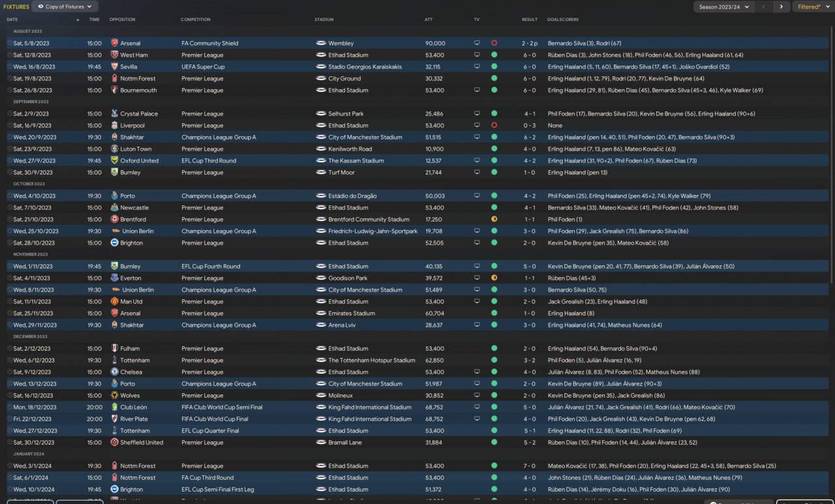The width and height of the screenshot is (835, 504).
Task: Sort by the Competition column header
Action: point(196,20)
